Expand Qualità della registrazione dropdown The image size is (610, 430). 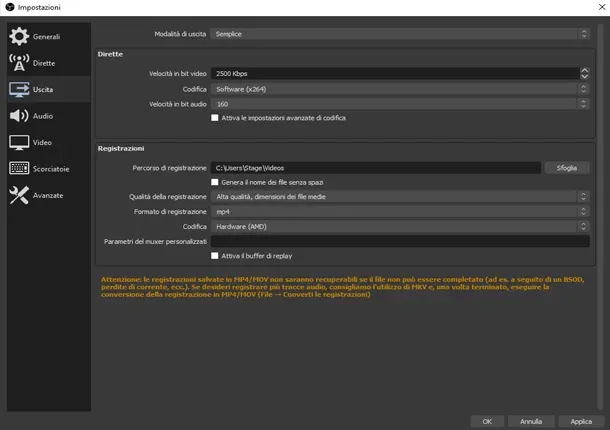[399, 197]
